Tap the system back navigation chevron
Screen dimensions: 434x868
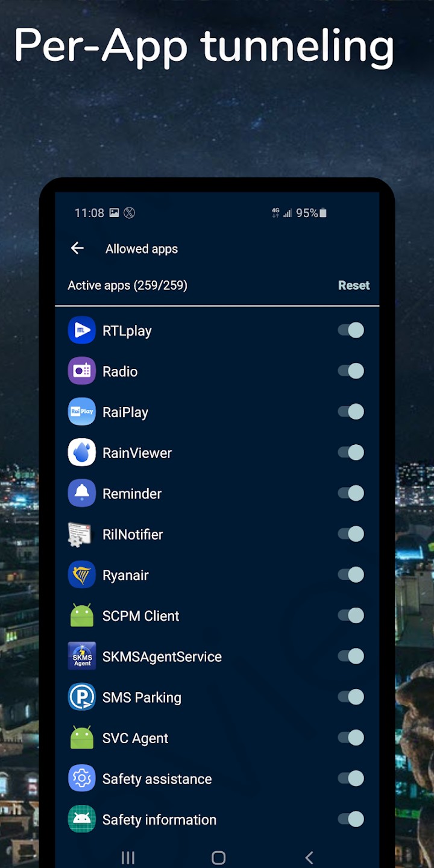(x=309, y=857)
